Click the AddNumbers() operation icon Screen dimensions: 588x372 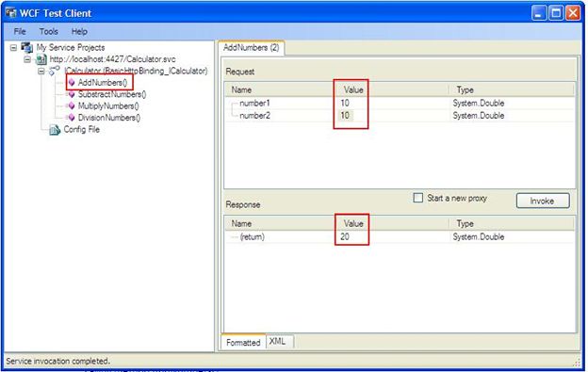point(72,83)
